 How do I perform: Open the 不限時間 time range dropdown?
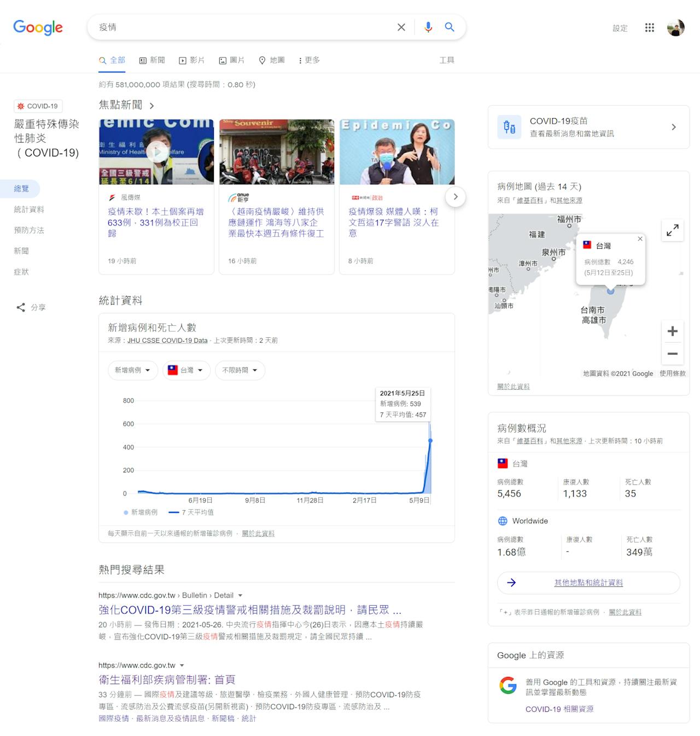coord(240,370)
